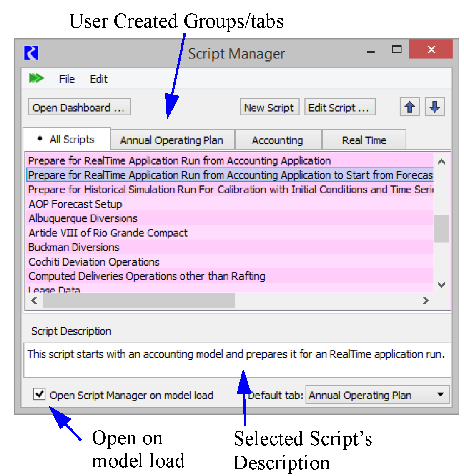Image resolution: width=464 pixels, height=476 pixels.
Task: Select the Cochiti Deviation Operations script
Action: 94,262
